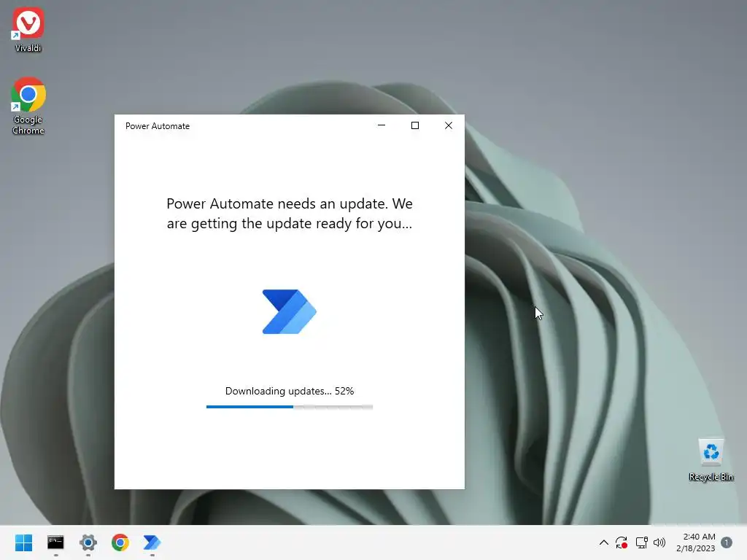The width and height of the screenshot is (747, 560).
Task: Open the Vivaldi desktop shortcut
Action: coord(28,29)
